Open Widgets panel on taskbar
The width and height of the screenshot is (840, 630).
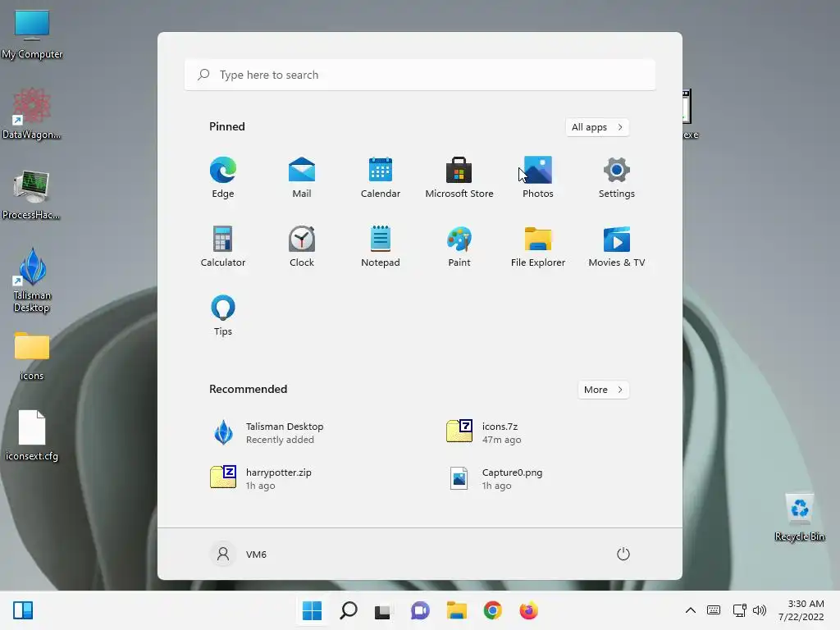[x=23, y=610]
